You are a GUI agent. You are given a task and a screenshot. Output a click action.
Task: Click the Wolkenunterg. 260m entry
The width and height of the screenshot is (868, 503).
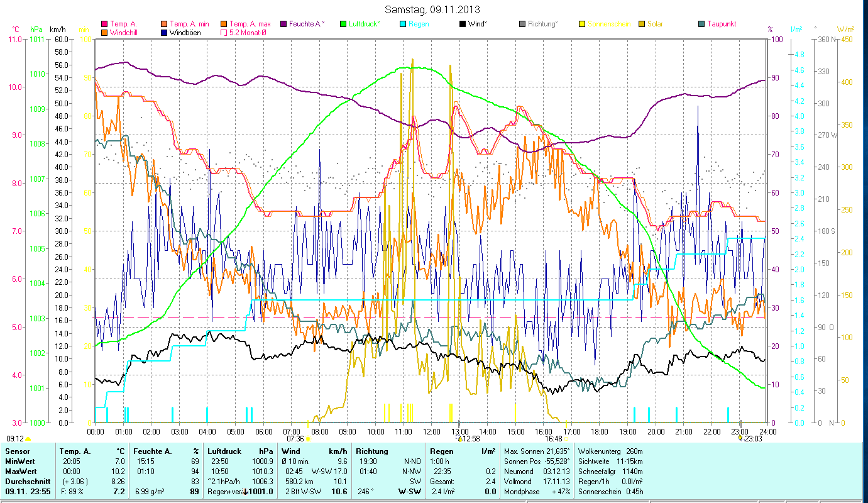[610, 451]
